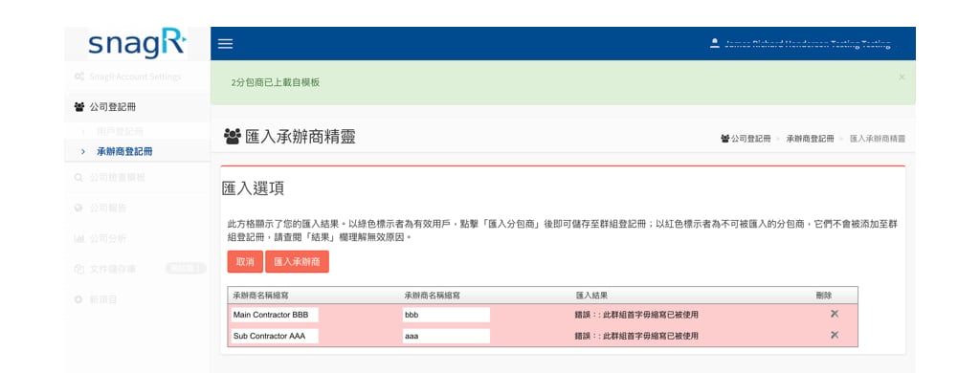980x373 pixels.
Task: Edit the Main Contractor BBB name field
Action: [275, 315]
